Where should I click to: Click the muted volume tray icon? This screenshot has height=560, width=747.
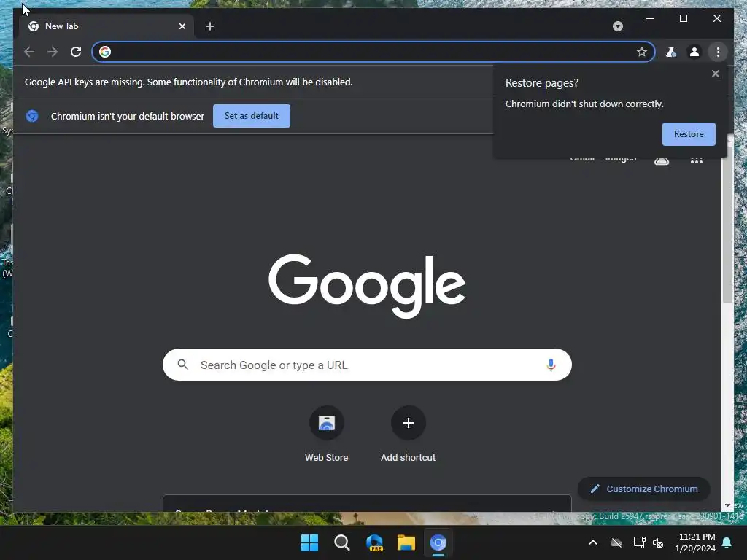tap(658, 542)
